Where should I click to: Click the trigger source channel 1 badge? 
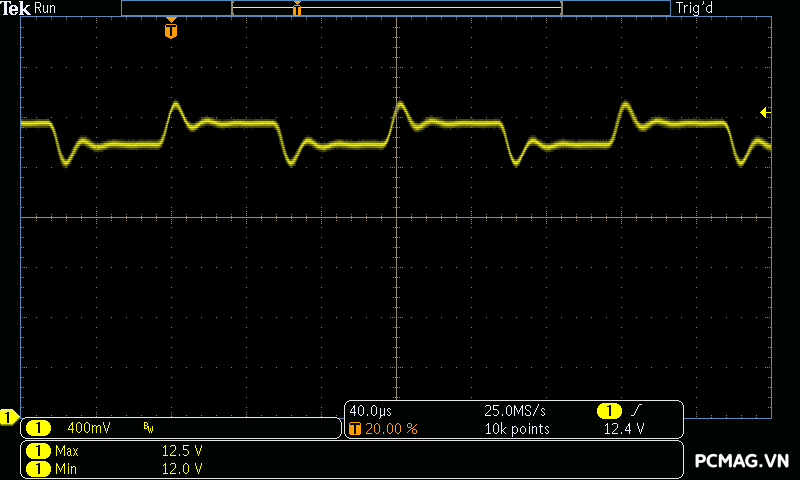click(x=608, y=411)
